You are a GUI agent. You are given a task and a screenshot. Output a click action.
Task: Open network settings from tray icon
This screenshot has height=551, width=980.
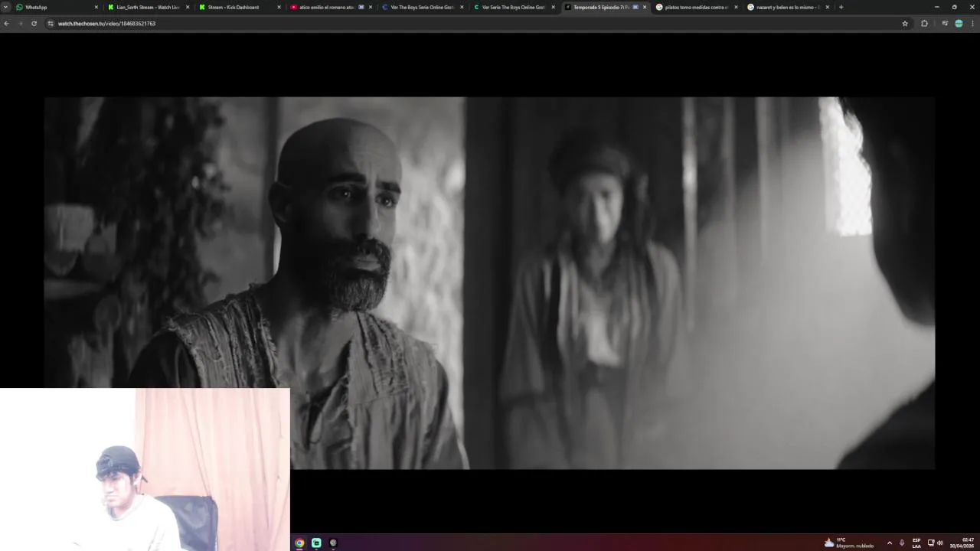(931, 543)
